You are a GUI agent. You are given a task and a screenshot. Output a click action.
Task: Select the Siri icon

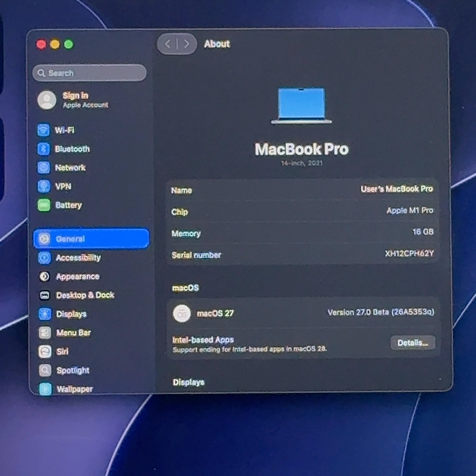(45, 351)
